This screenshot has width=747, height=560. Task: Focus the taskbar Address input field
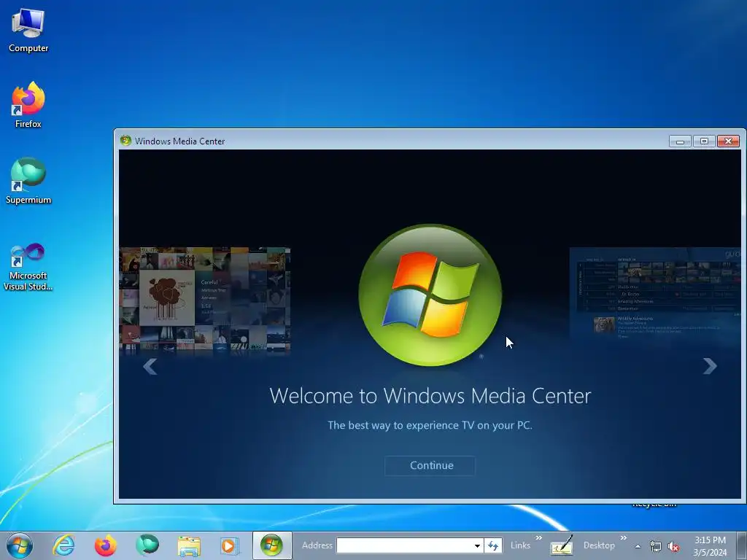pyautogui.click(x=404, y=545)
